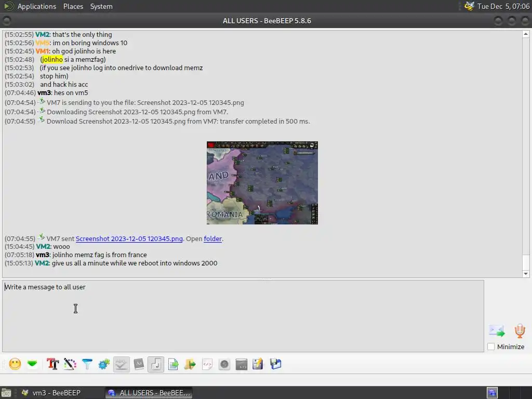Click the chat scrollbar thumb
Image resolution: width=532 pixels, height=399 pixels.
click(x=526, y=262)
